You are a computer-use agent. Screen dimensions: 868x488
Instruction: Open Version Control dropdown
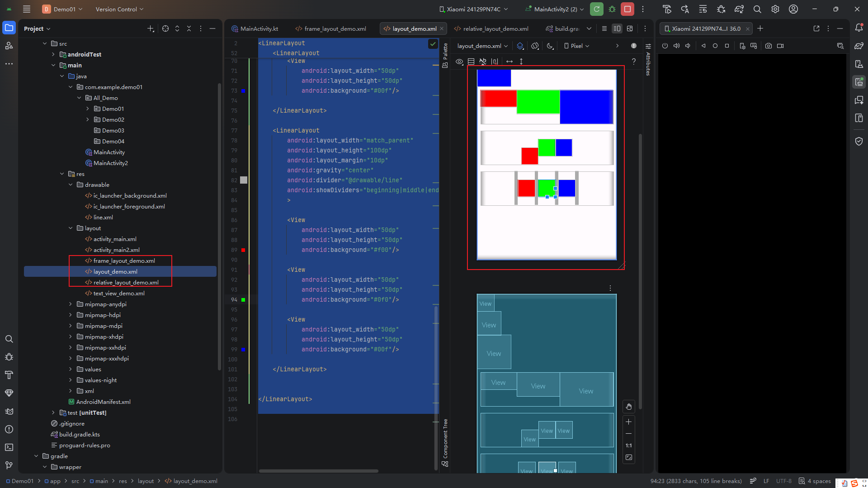119,9
